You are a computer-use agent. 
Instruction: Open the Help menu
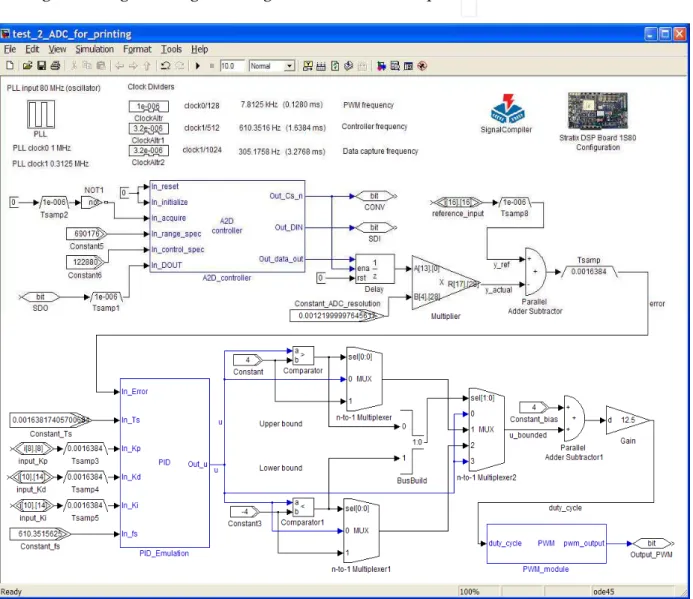[199, 49]
